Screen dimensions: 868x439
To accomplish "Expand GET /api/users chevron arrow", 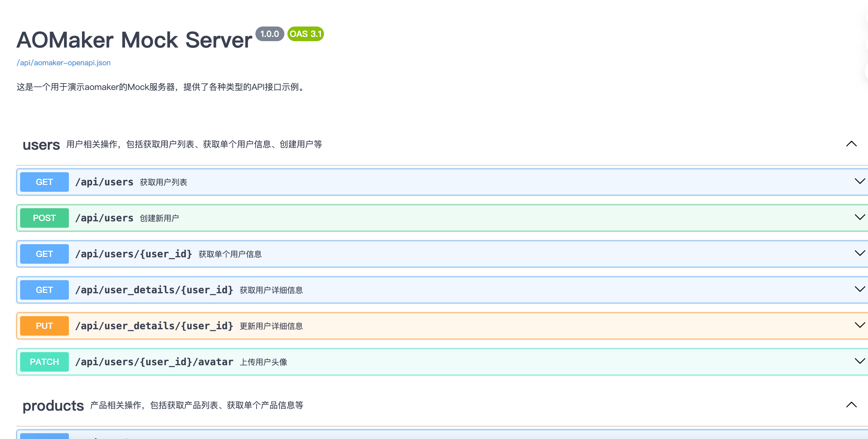I will pyautogui.click(x=859, y=181).
